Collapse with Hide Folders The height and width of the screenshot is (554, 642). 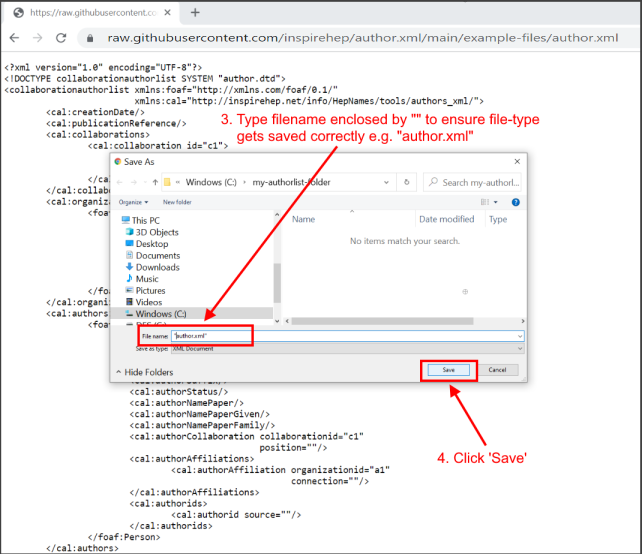(x=145, y=372)
